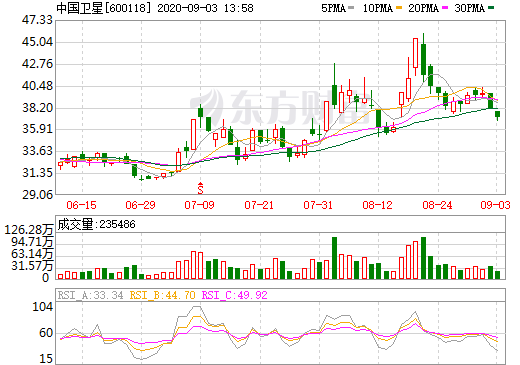Viewport: 520px width, 365px height.
Task: Click the 07-31 date label
Action: point(318,205)
